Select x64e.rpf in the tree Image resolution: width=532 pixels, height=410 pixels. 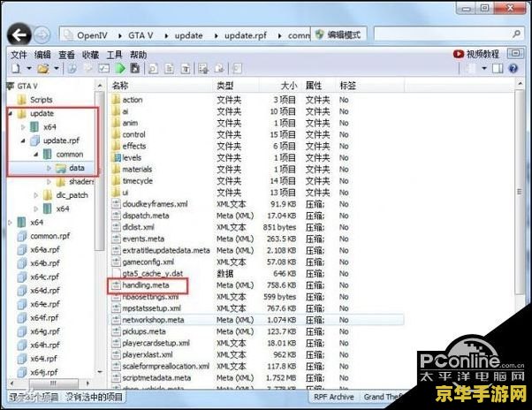click(44, 304)
